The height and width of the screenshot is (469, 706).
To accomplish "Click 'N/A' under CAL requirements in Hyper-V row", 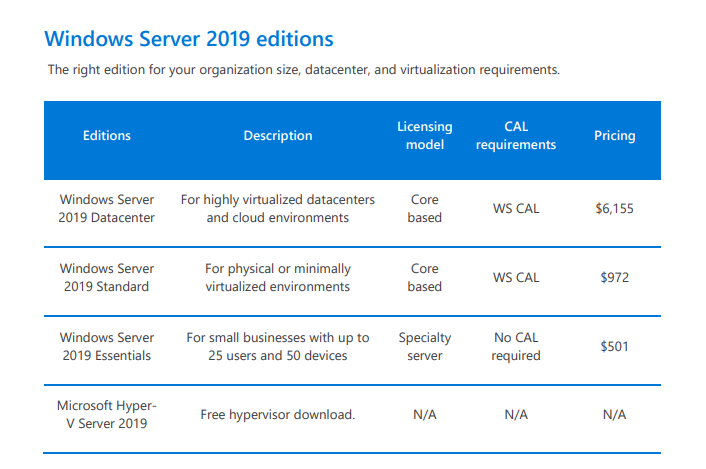I will (516, 414).
